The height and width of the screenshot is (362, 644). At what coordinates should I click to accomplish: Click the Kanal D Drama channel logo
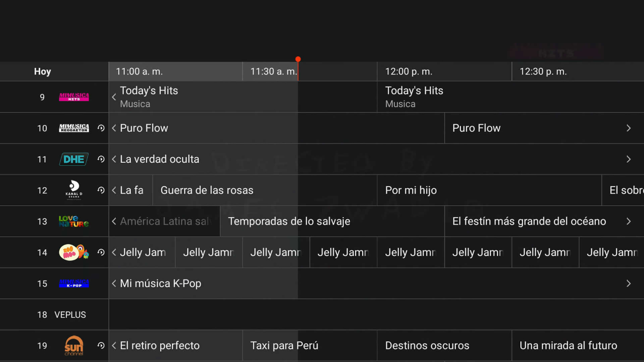coord(73,190)
